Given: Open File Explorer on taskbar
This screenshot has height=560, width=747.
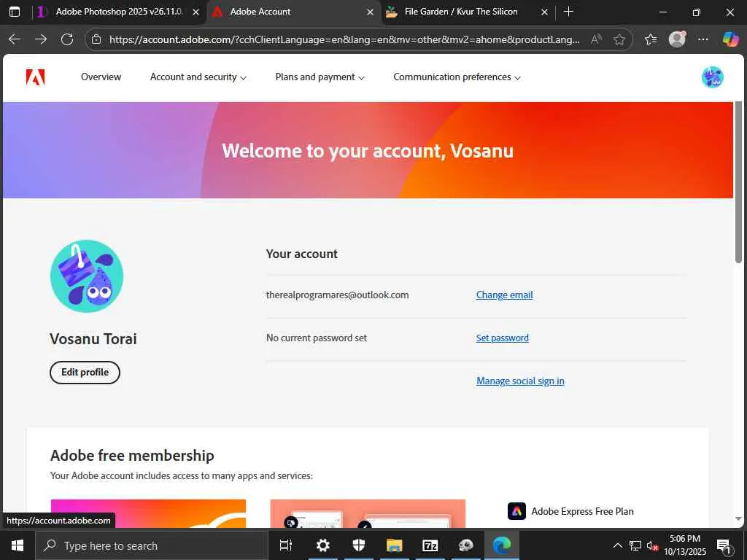Looking at the screenshot, I should (x=395, y=545).
